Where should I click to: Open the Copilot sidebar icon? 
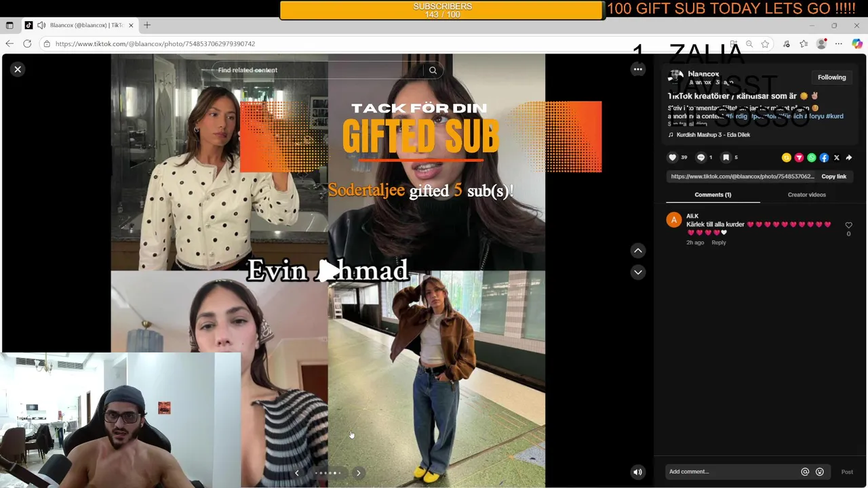pyautogui.click(x=857, y=43)
